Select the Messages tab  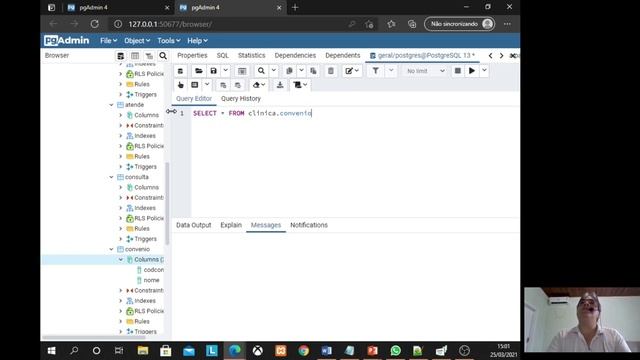point(266,225)
